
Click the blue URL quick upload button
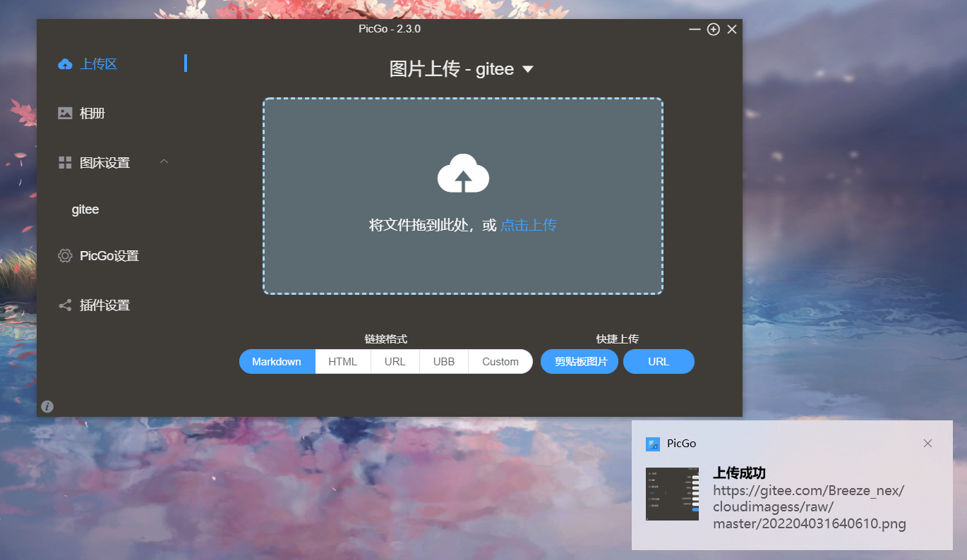point(659,362)
